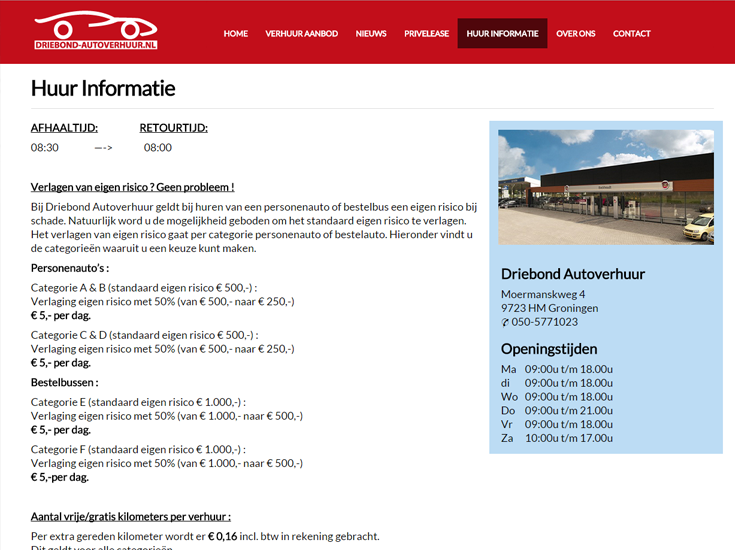Select PRIVELEASE in the navigation

tap(426, 34)
